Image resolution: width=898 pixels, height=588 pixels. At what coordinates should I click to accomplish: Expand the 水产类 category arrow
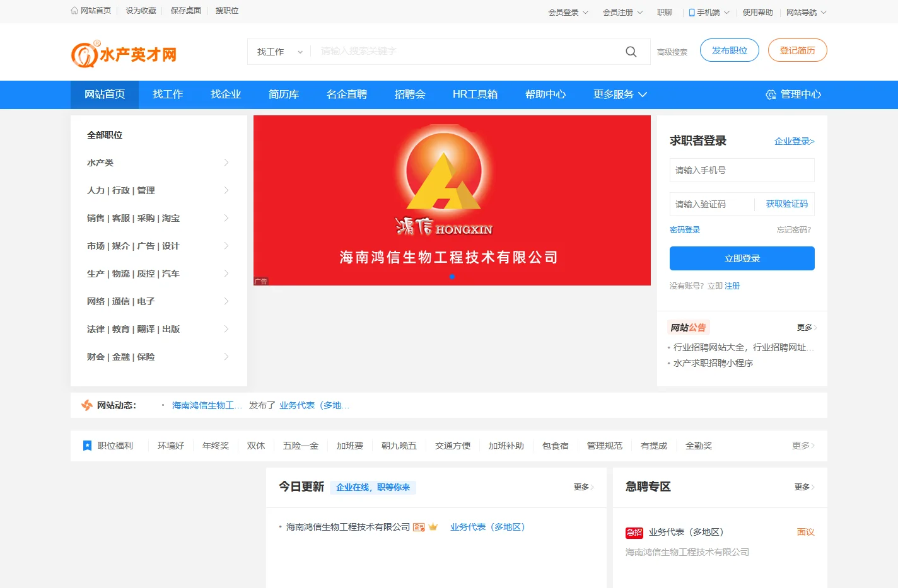pos(226,163)
